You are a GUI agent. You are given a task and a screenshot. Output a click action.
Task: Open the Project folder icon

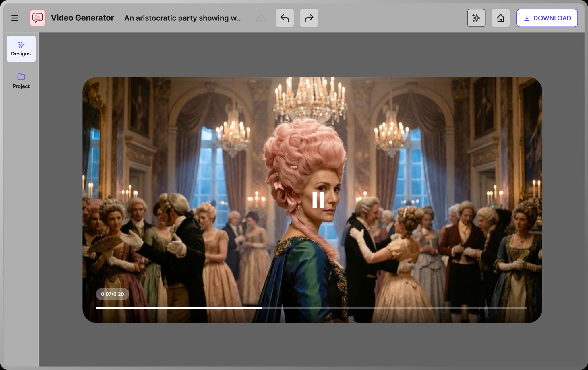[x=21, y=77]
